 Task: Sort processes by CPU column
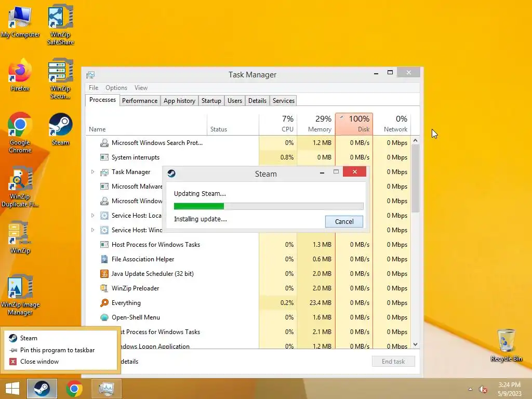(x=278, y=124)
